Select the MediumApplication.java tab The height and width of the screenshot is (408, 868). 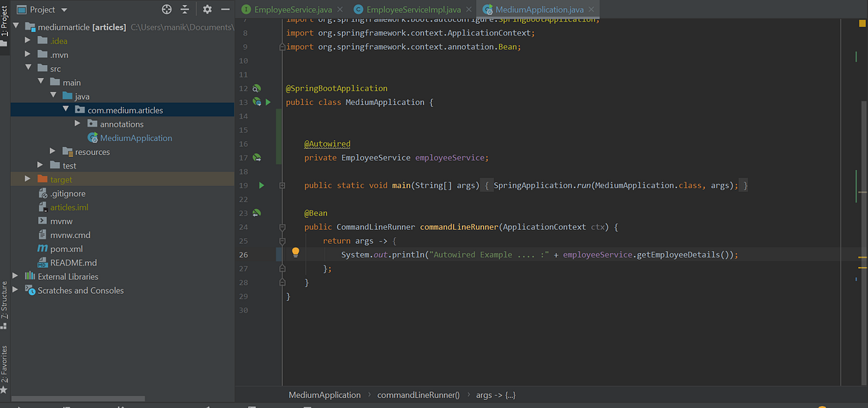(540, 10)
